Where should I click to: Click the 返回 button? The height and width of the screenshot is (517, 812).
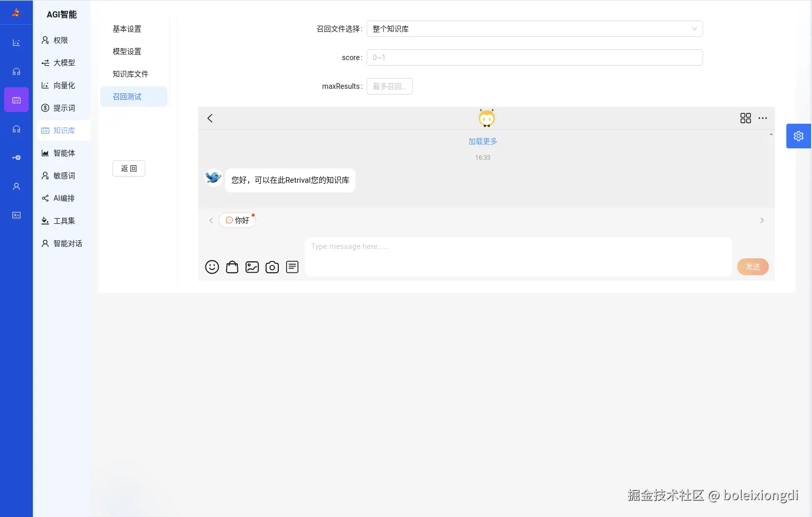click(129, 168)
